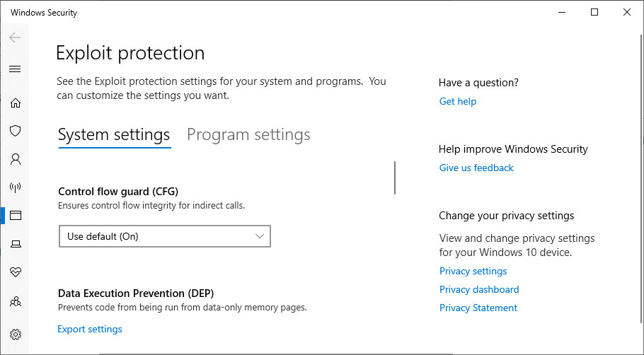The height and width of the screenshot is (355, 644).
Task: Open Firewall & network protection icon
Action: click(15, 187)
